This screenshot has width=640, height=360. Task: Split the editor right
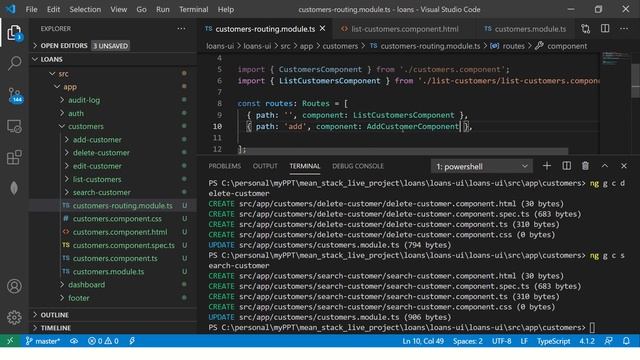pos(605,29)
